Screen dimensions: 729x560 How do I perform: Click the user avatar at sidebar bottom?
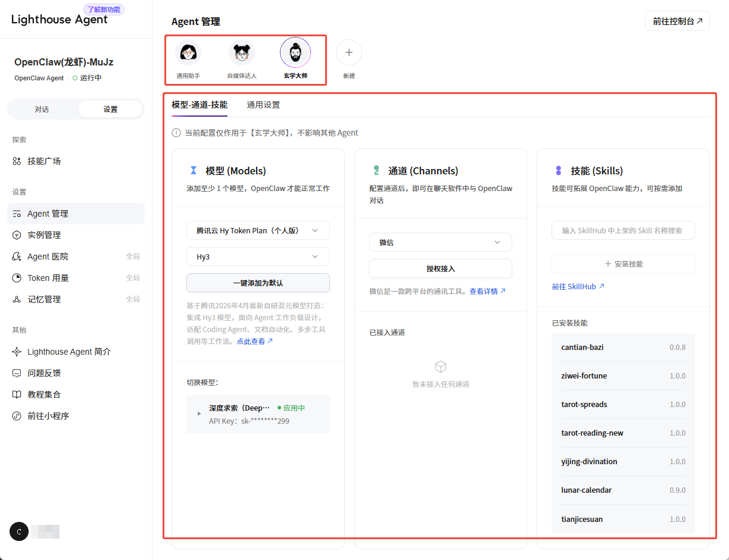(19, 531)
